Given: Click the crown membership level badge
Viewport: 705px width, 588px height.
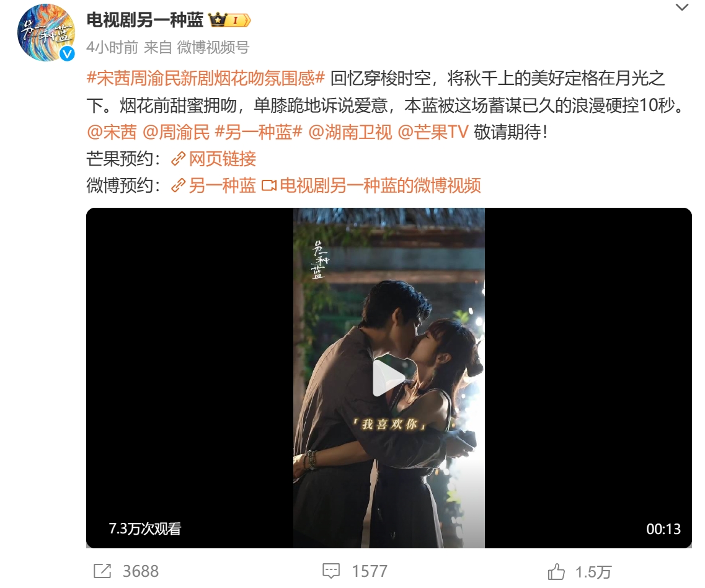Looking at the screenshot, I should click(x=229, y=20).
